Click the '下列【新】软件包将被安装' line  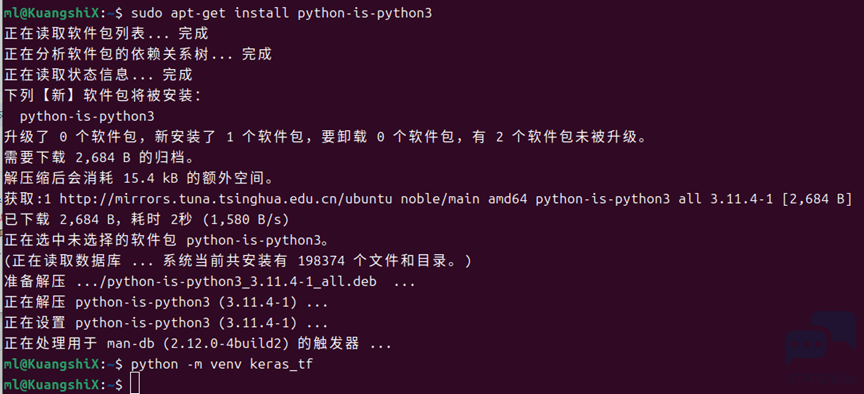pyautogui.click(x=103, y=96)
